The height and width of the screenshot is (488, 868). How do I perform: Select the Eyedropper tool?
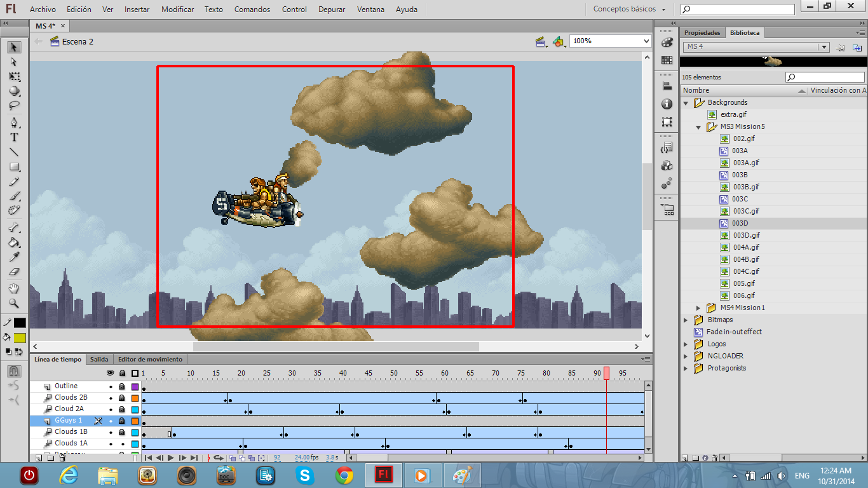click(14, 257)
